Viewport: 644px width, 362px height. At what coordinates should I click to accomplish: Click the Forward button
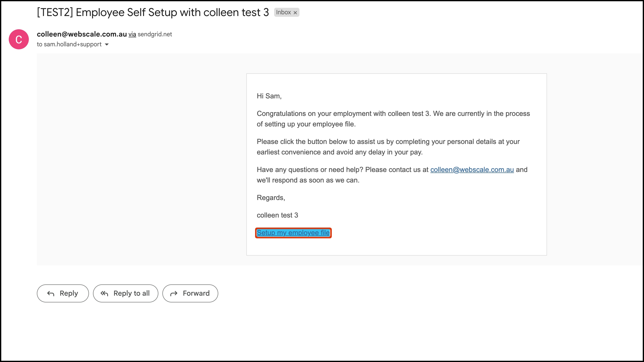190,293
